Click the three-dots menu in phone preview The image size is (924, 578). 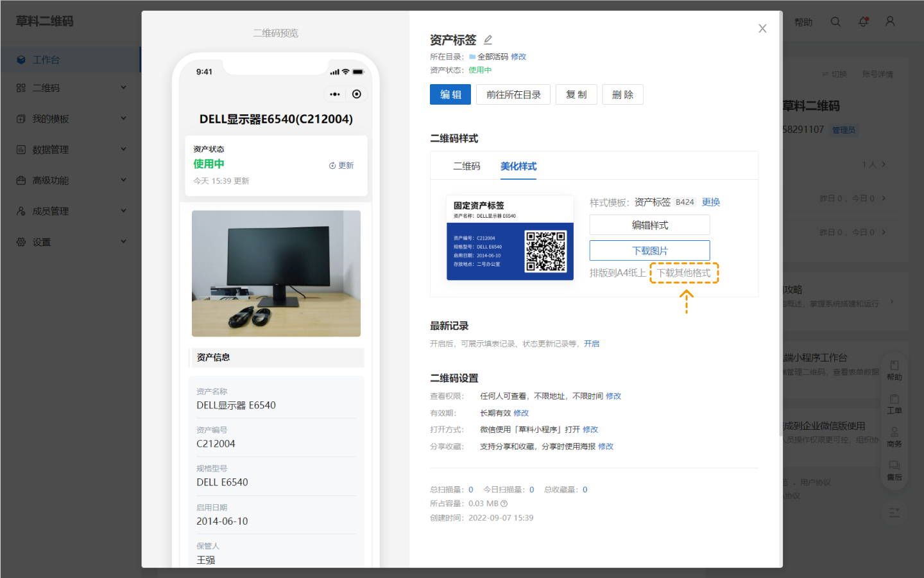tap(335, 94)
